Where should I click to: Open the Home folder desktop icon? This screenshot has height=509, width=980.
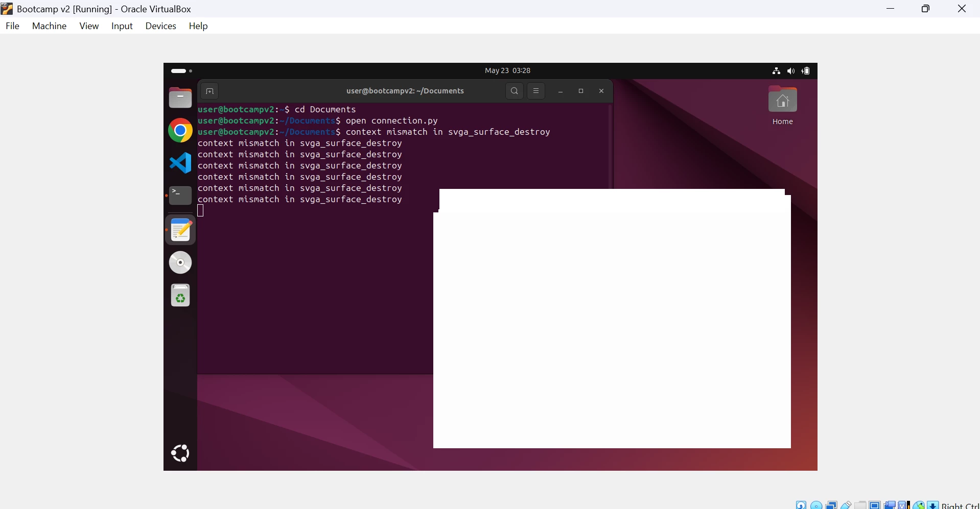(x=783, y=106)
